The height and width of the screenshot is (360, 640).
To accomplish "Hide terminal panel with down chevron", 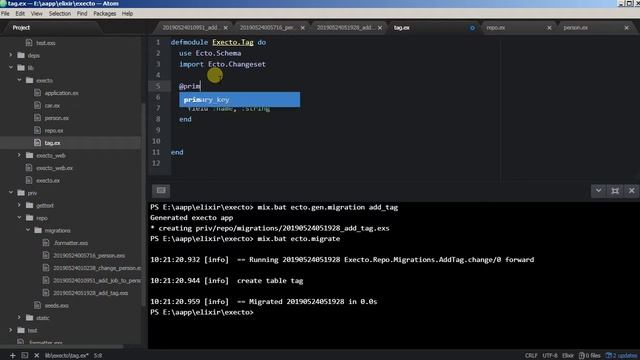I will coord(598,191).
